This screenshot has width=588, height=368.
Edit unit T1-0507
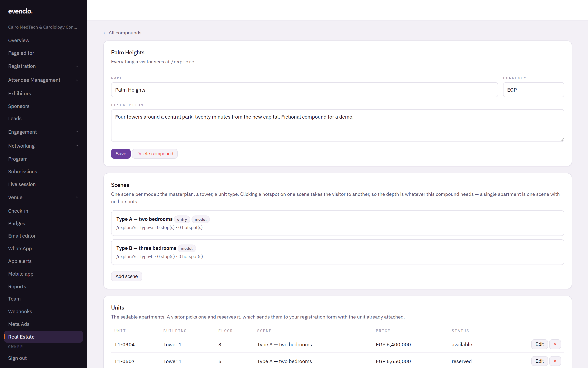click(539, 361)
